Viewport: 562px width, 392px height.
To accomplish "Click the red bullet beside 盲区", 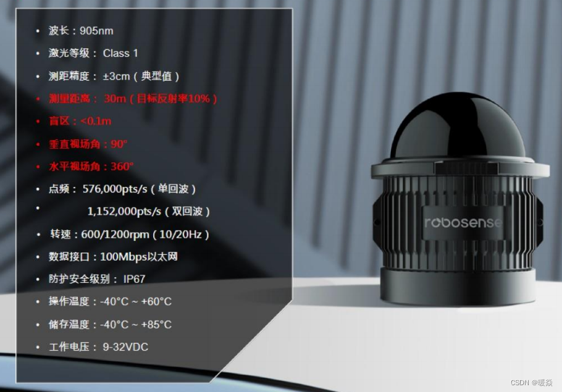I will pyautogui.click(x=37, y=121).
